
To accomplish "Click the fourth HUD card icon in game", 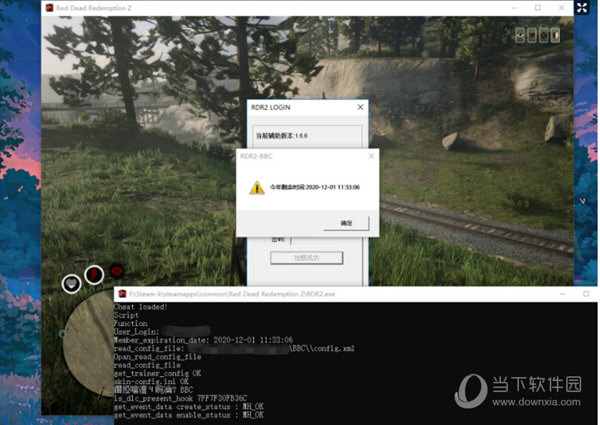I will 555,35.
